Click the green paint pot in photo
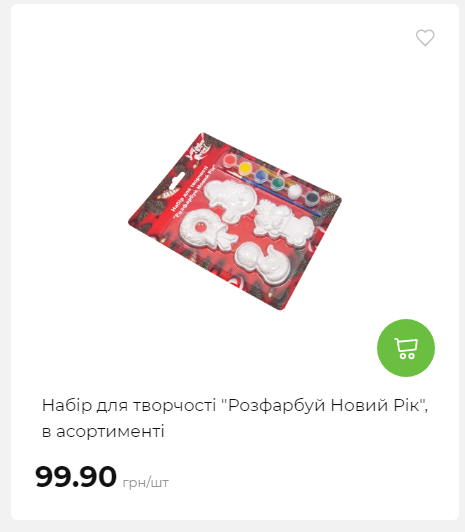The image size is (465, 532). click(x=277, y=184)
